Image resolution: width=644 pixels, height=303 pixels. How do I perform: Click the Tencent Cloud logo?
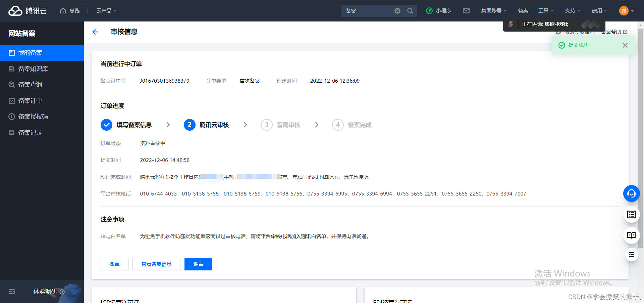[28, 11]
